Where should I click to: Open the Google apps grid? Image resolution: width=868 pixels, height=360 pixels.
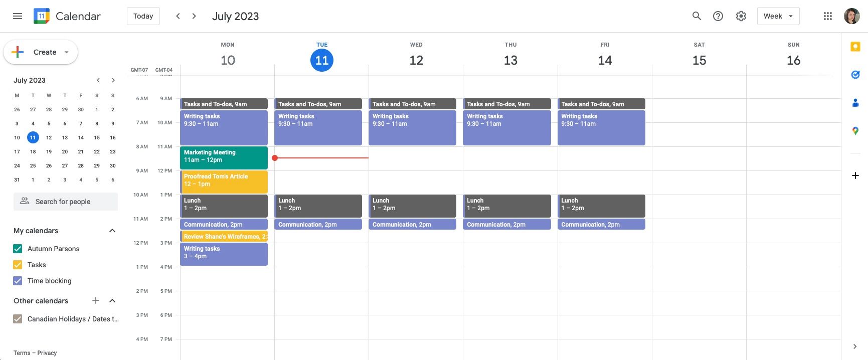828,16
